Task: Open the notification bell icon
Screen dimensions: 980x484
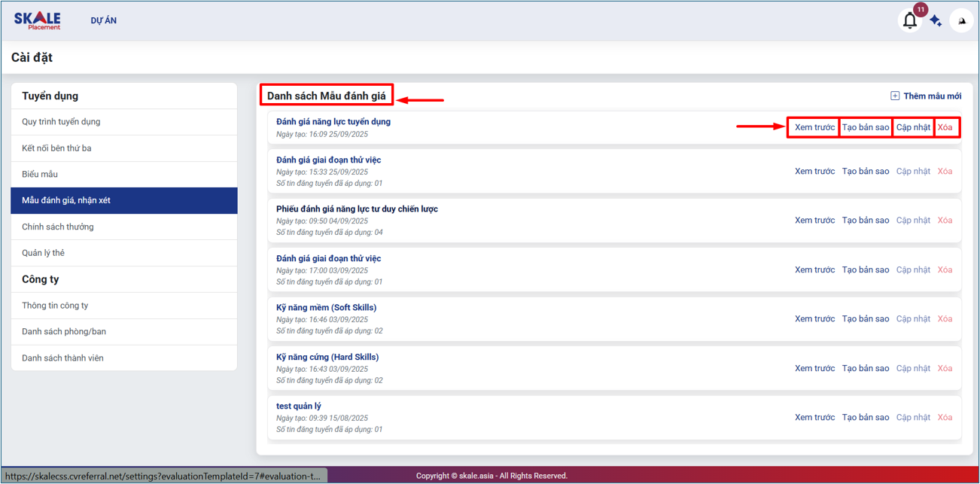Action: point(910,21)
